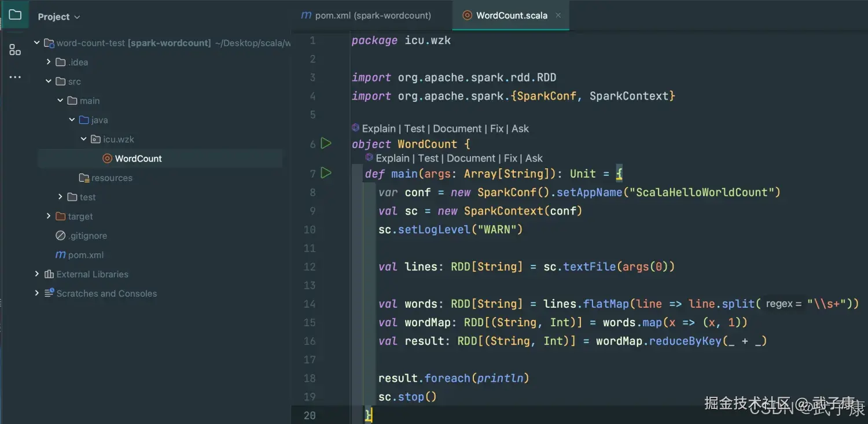Click the Maven icon next to pom.xml in tree
Screen dimensions: 868x424
tap(60, 255)
